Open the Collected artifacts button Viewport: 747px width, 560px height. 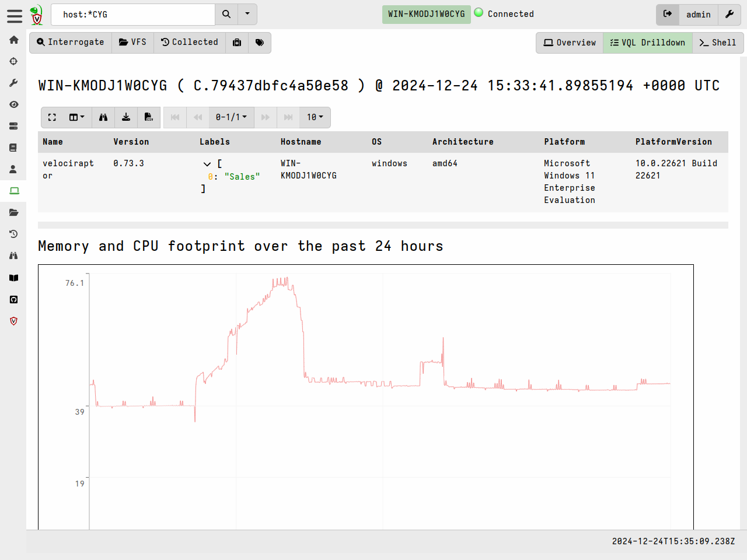190,43
